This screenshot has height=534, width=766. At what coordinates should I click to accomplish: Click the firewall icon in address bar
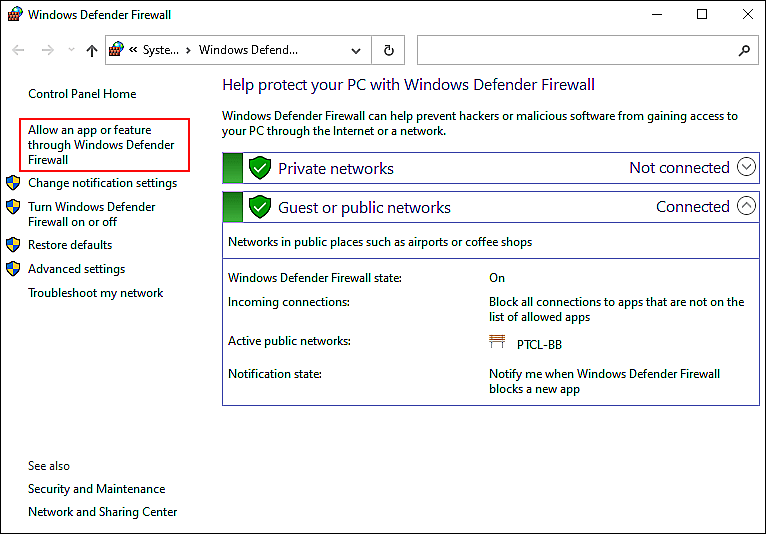(116, 49)
